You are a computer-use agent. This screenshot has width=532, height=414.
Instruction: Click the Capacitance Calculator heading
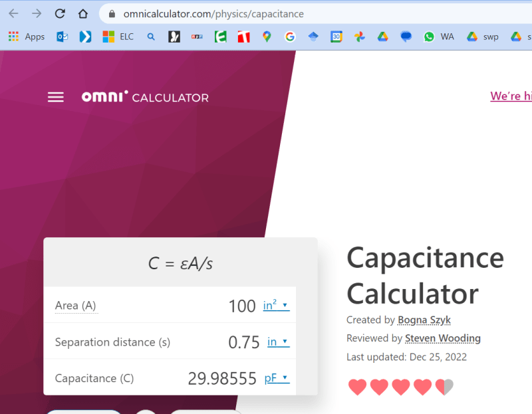[x=425, y=276]
